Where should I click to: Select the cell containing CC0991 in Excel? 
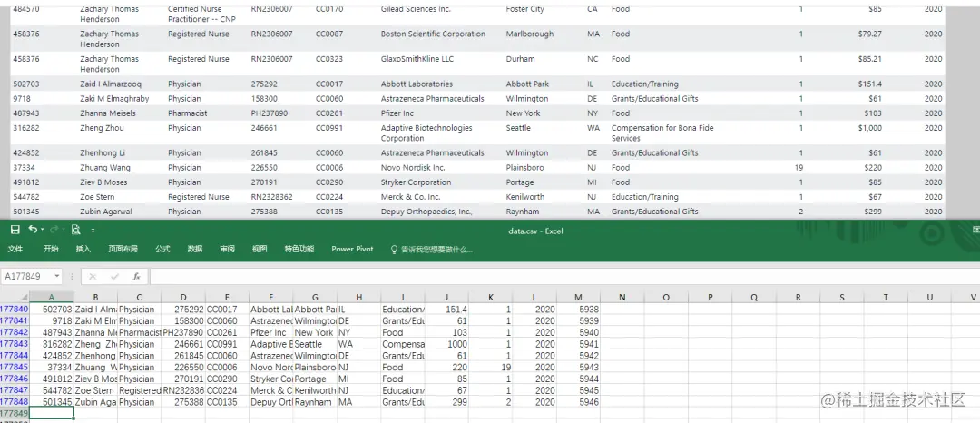point(227,344)
